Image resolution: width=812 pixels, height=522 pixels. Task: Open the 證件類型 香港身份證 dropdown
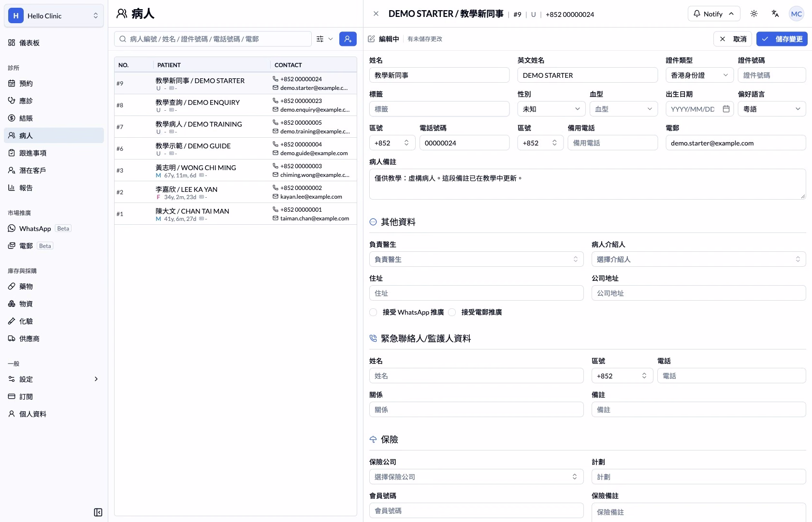point(699,75)
